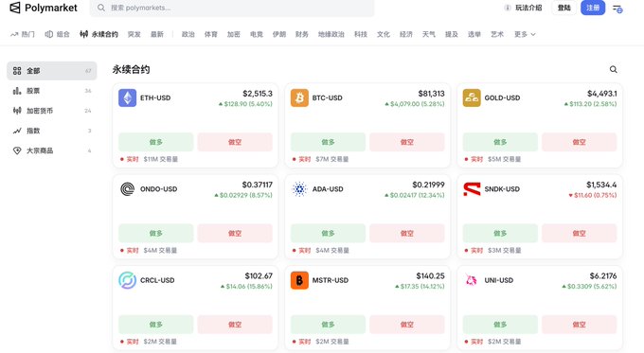644x353 pixels.
Task: Go long 做多 on ADA-USD
Action: coord(328,233)
